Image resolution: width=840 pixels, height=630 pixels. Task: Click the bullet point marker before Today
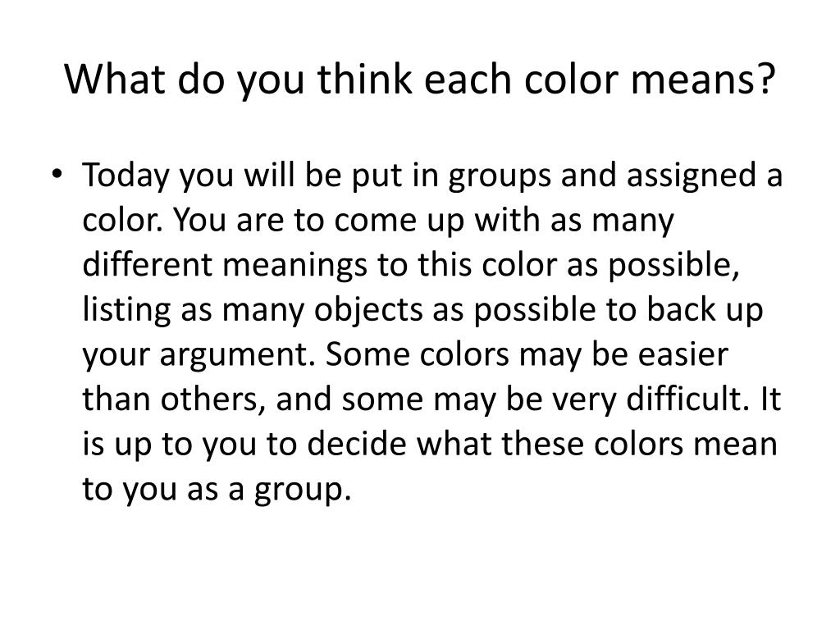pos(57,174)
